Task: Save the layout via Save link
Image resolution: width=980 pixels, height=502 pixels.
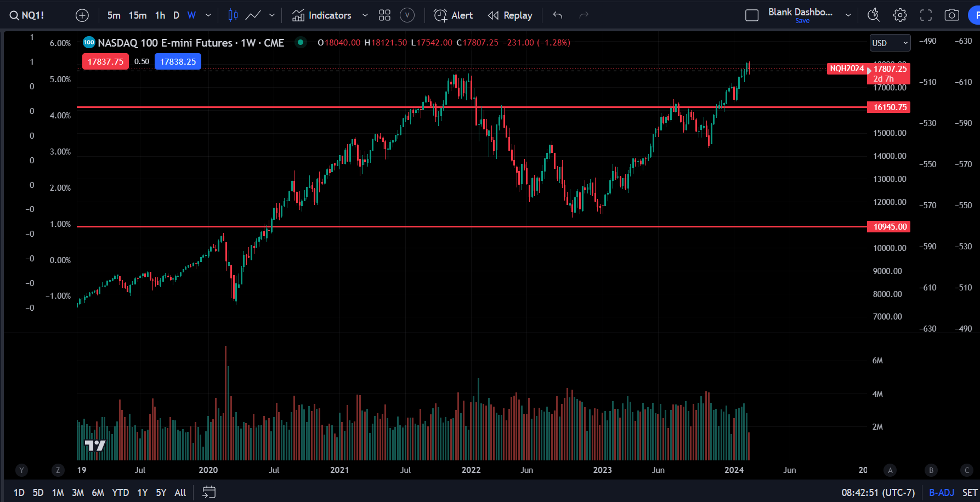Action: pos(802,21)
